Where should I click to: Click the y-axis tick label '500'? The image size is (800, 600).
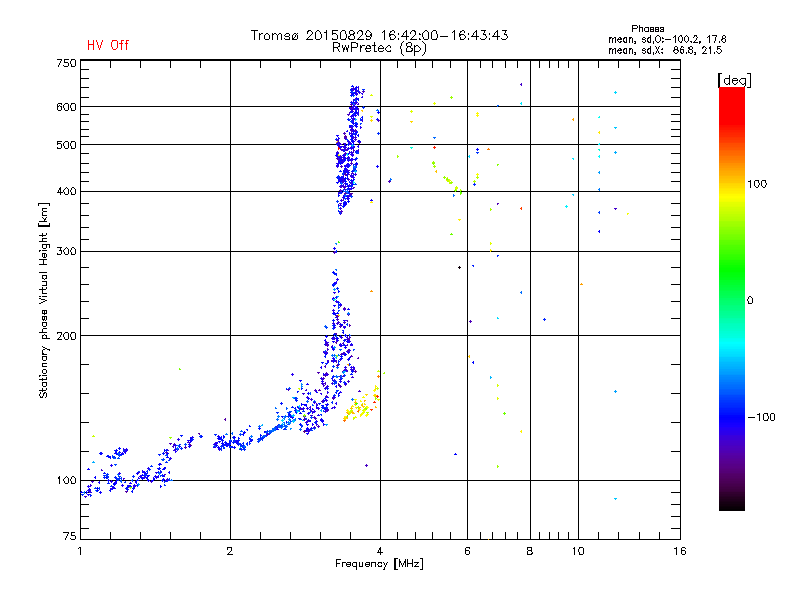point(66,145)
